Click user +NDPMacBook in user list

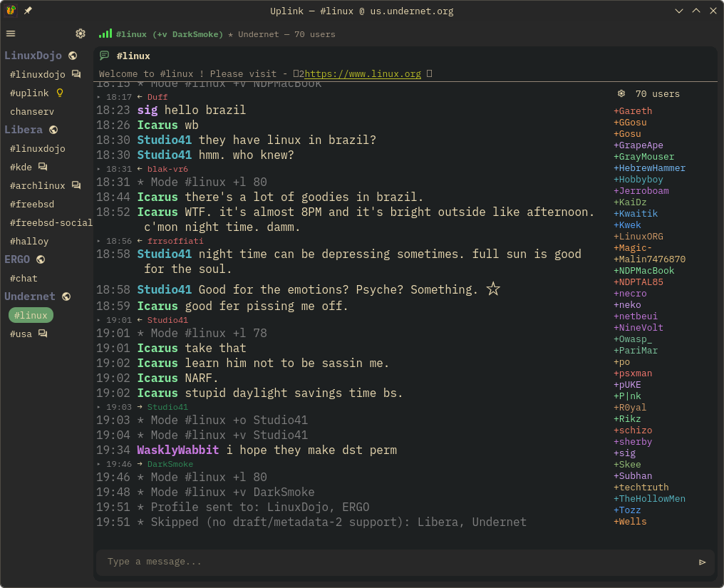(644, 271)
